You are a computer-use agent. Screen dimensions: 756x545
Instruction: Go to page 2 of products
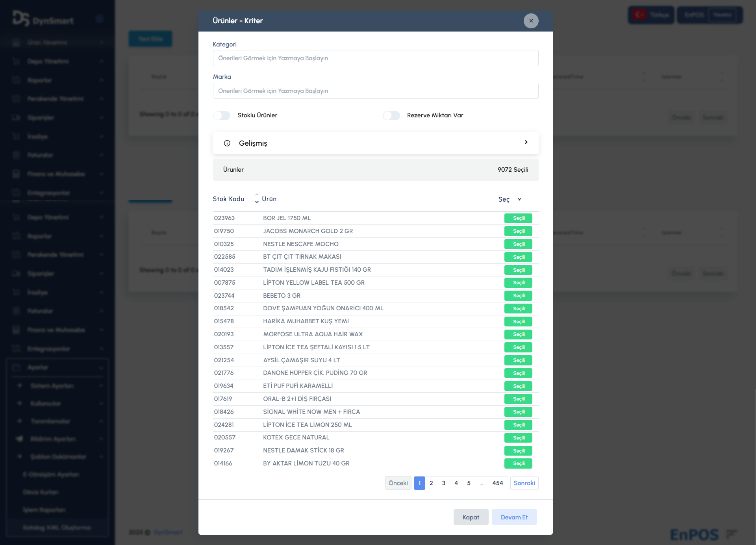click(431, 483)
